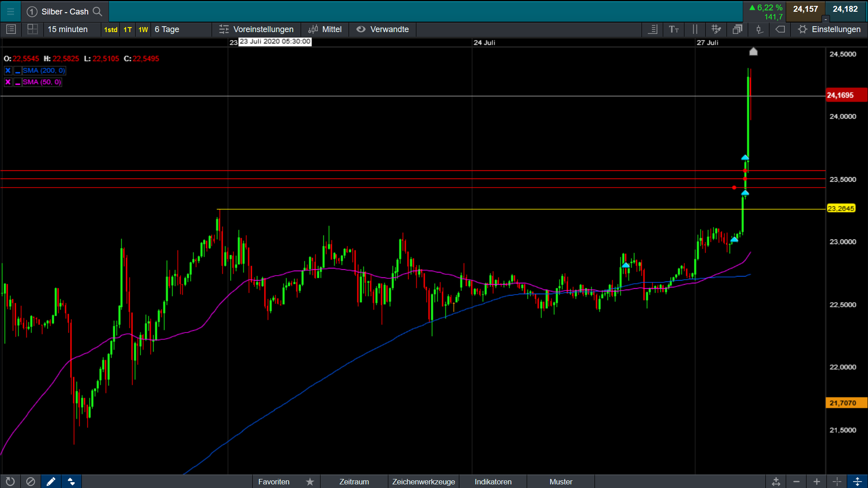The image size is (868, 488).
Task: Open the 6 Tage range dropdown
Action: pyautogui.click(x=167, y=29)
